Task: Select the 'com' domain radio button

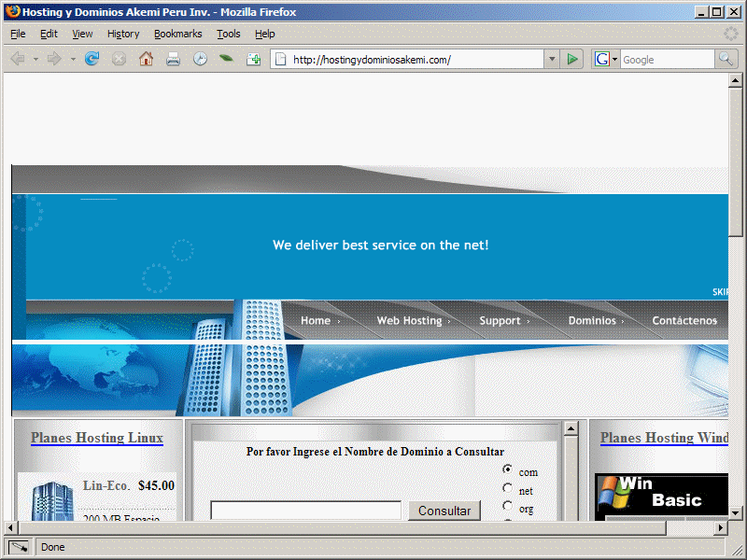Action: (x=507, y=469)
